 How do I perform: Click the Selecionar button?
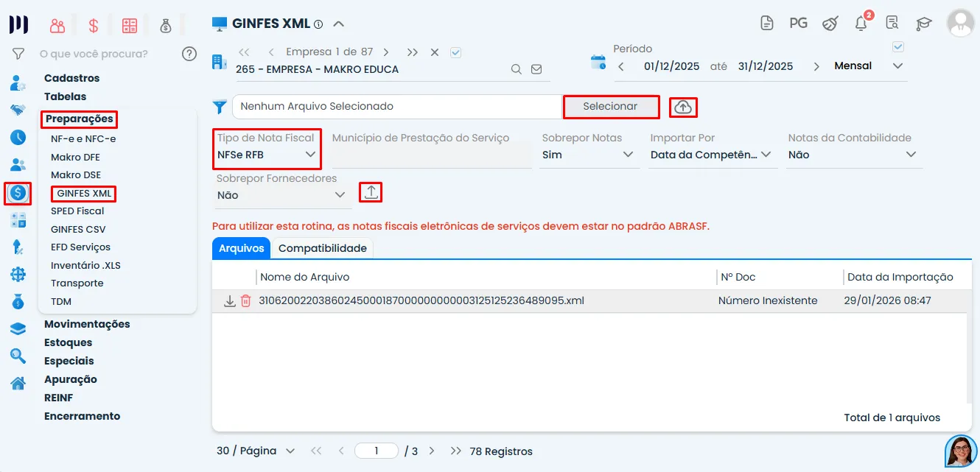[x=611, y=107]
